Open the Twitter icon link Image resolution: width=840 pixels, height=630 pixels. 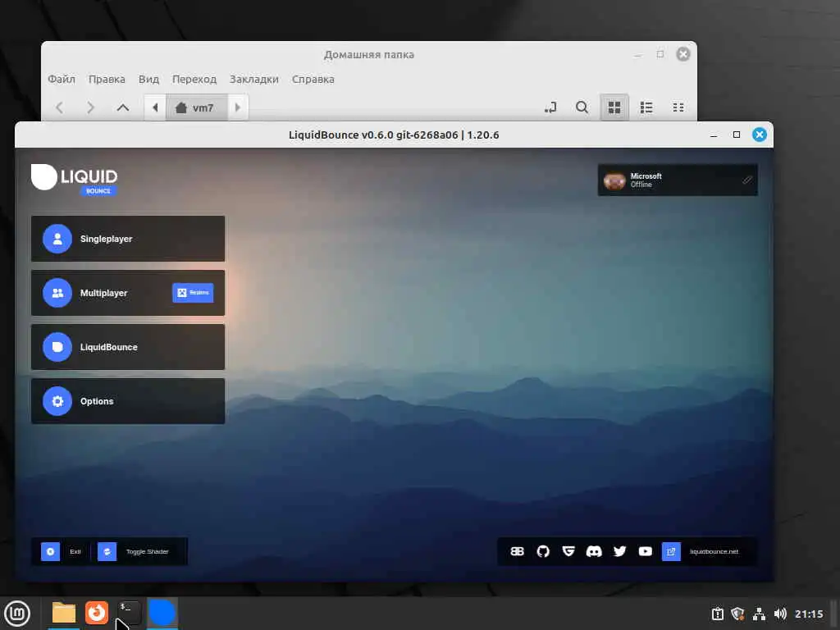[620, 551]
